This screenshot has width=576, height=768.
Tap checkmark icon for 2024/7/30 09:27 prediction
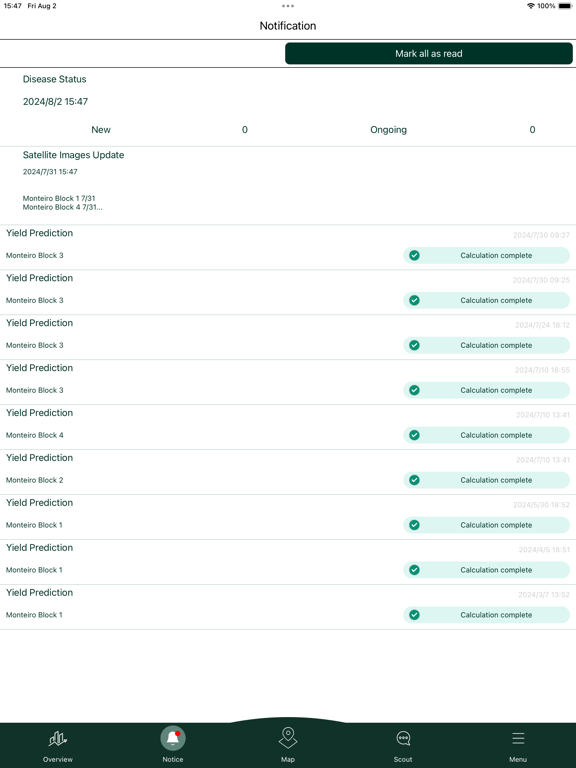pyautogui.click(x=414, y=255)
